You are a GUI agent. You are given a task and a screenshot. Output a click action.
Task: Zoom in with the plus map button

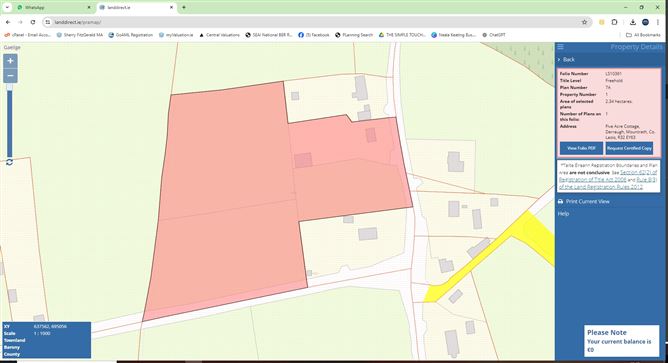10,61
